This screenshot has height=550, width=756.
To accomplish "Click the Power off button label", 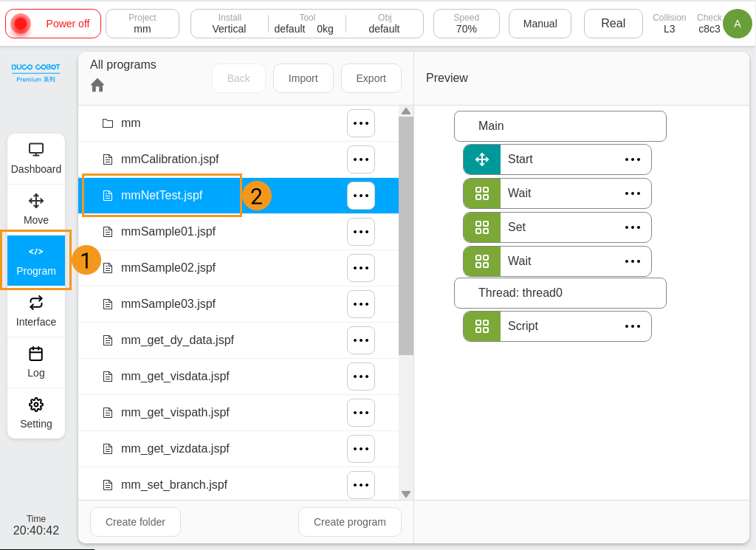I will coord(67,24).
